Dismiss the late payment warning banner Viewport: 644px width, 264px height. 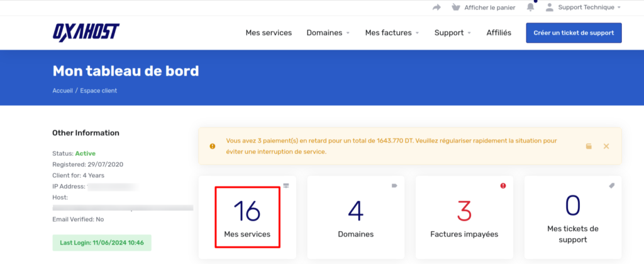(x=606, y=146)
